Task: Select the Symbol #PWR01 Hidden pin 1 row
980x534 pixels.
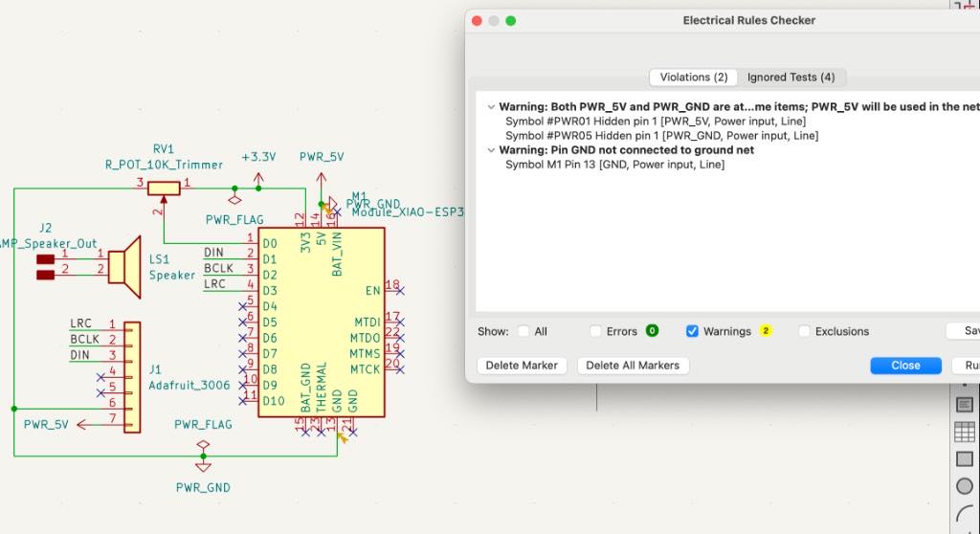Action: pos(656,122)
